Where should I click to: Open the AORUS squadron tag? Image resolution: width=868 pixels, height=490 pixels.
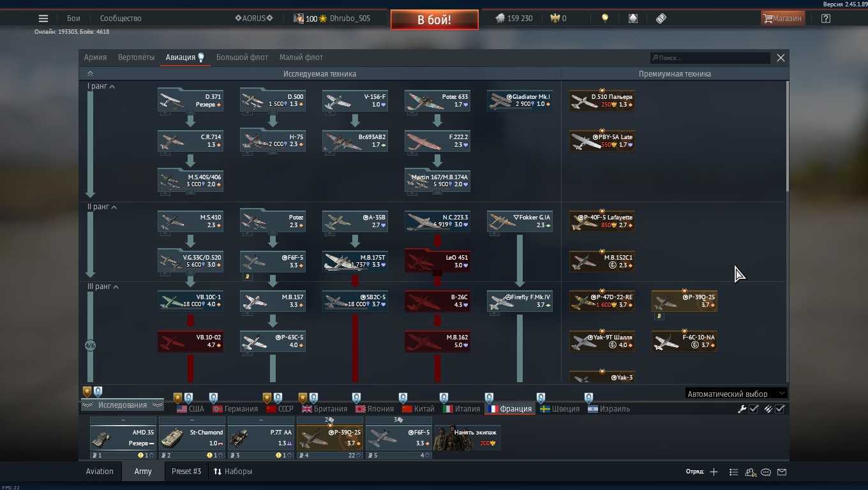pos(254,19)
